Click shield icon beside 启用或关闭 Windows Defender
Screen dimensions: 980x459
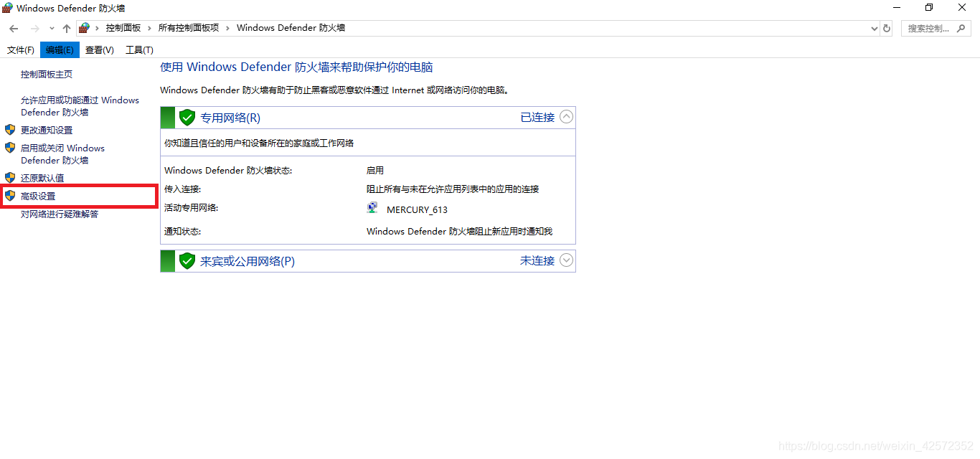click(10, 148)
